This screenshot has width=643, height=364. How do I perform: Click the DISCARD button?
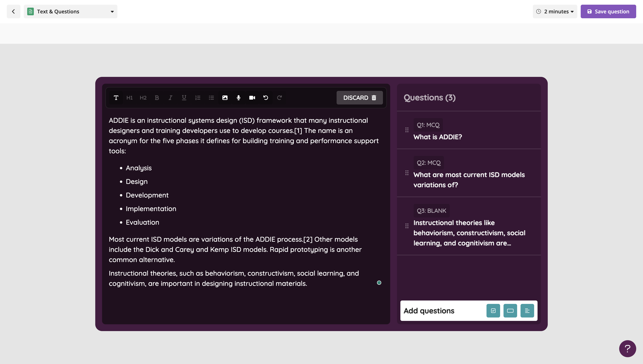(x=359, y=98)
